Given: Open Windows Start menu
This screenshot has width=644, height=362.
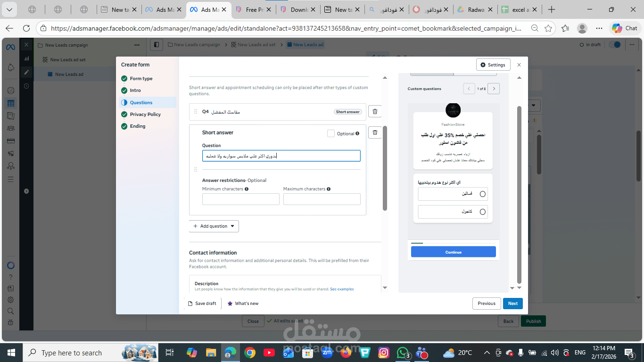Looking at the screenshot, I should (x=11, y=353).
